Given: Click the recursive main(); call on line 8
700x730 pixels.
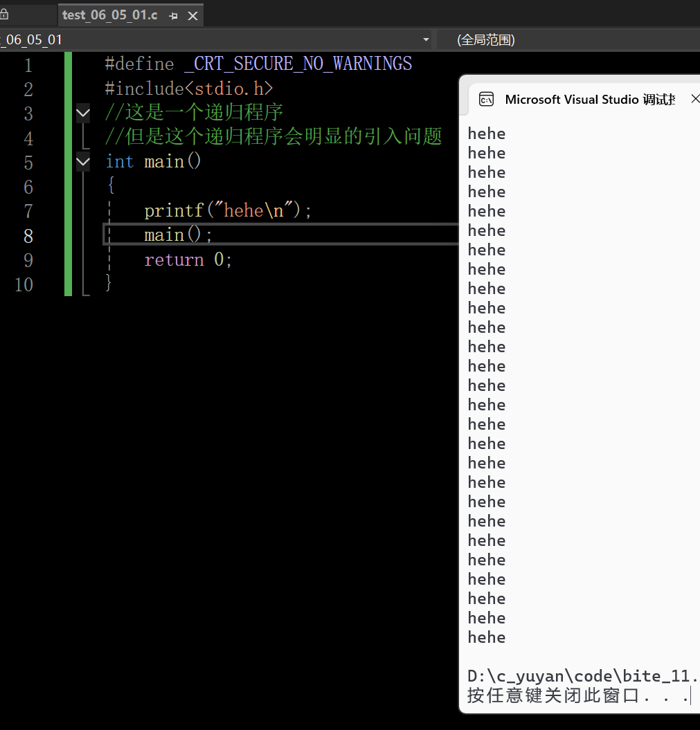Looking at the screenshot, I should coord(178,235).
